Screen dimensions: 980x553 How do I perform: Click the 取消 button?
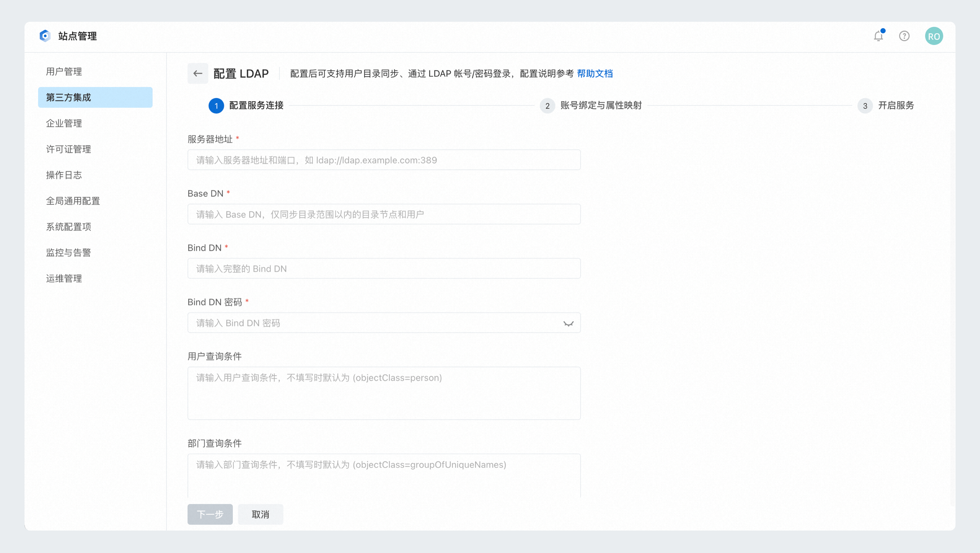[261, 514]
